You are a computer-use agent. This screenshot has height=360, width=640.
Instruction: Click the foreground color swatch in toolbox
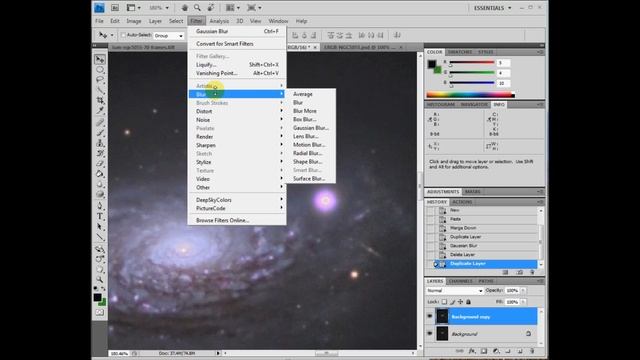97,297
